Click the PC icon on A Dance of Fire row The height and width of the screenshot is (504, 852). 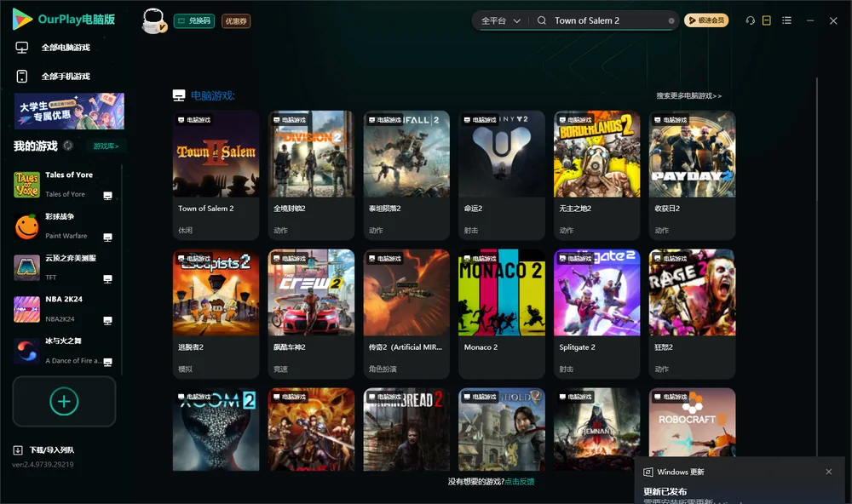click(107, 363)
